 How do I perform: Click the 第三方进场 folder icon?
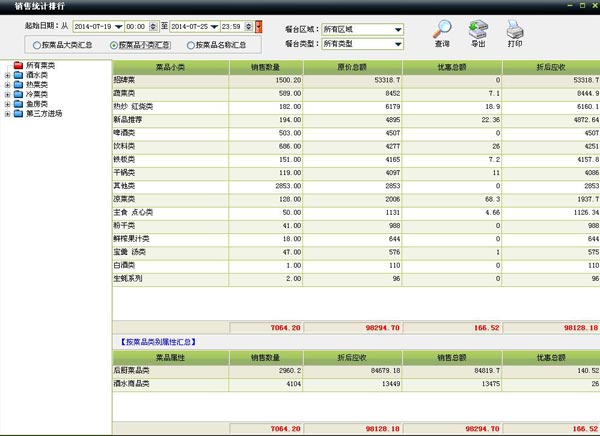18,113
